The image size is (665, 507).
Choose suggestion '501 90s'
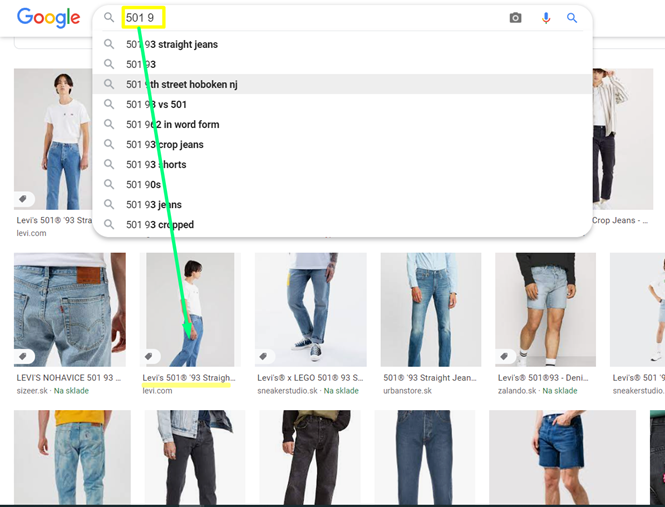(342, 185)
